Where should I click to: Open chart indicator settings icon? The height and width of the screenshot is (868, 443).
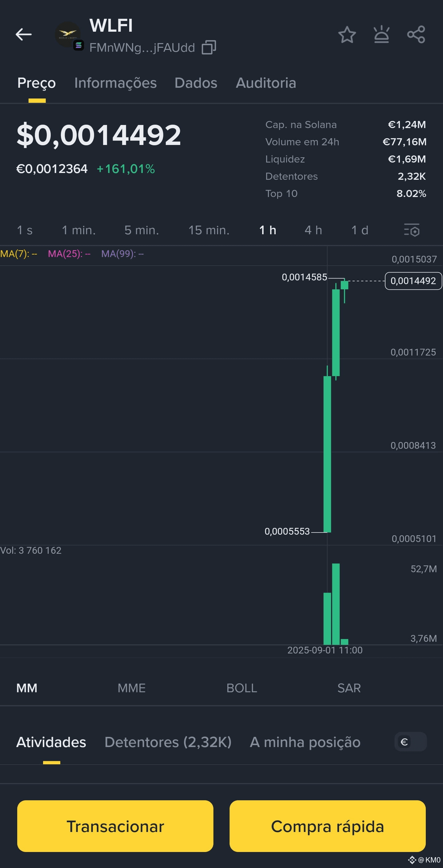(x=412, y=230)
